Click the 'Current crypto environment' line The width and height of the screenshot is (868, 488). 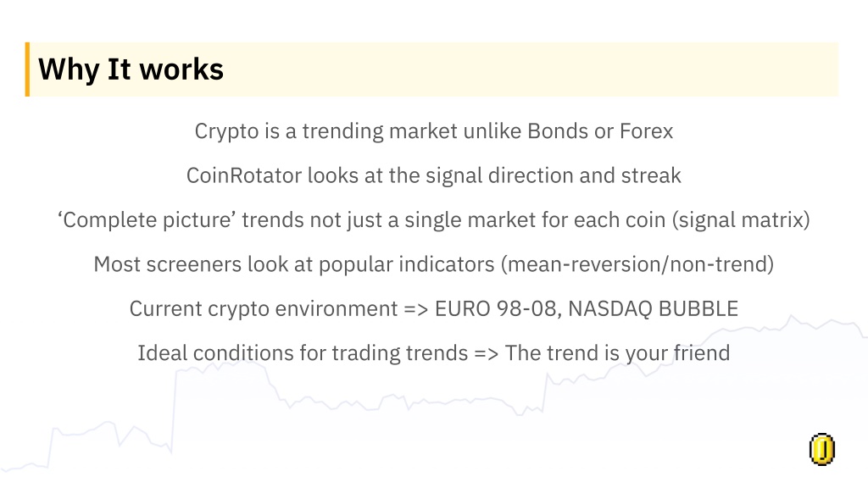pyautogui.click(x=433, y=308)
